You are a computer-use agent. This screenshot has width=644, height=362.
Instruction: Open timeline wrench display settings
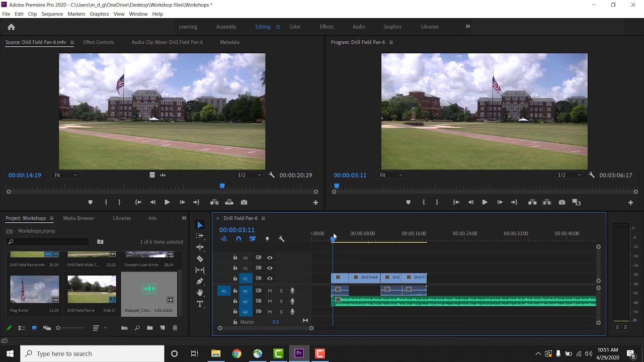(x=281, y=239)
